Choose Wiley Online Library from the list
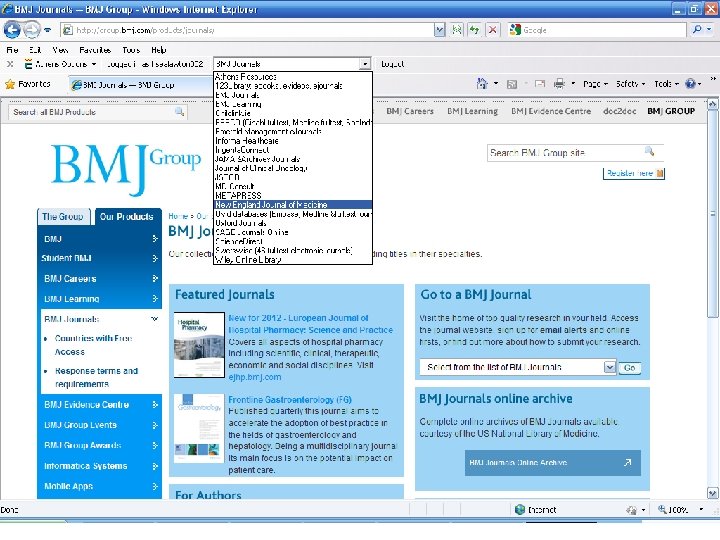The height and width of the screenshot is (540, 720). tap(293, 259)
